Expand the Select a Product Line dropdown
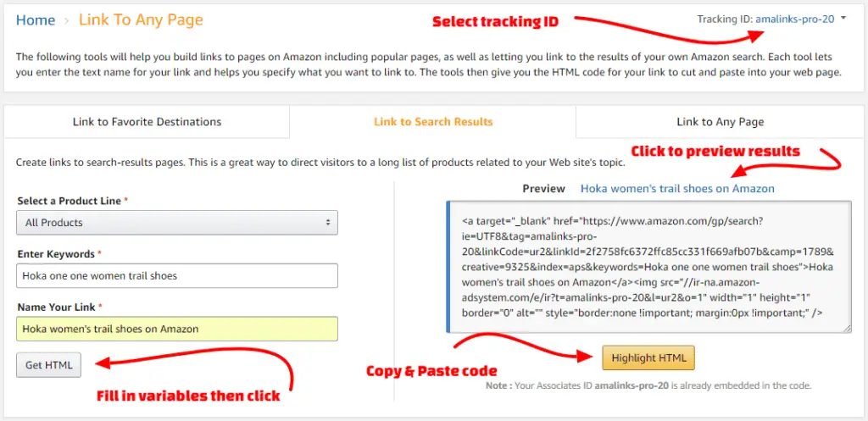This screenshot has width=868, height=421. point(177,223)
